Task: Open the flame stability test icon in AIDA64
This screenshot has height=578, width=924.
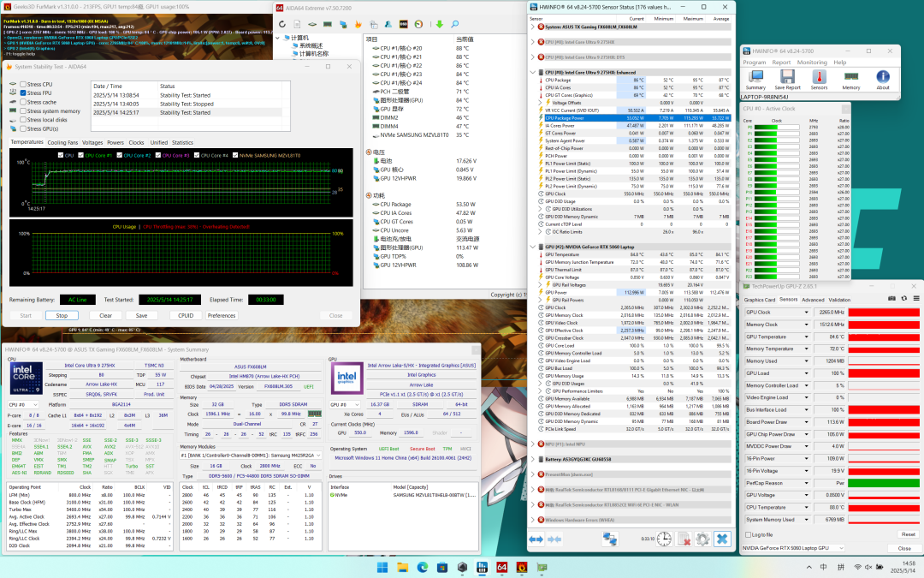Action: tap(358, 24)
